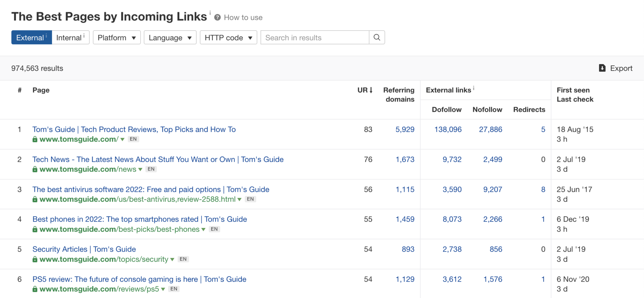644x298 pixels.
Task: Click the info icon beside the page title
Action: tap(210, 13)
